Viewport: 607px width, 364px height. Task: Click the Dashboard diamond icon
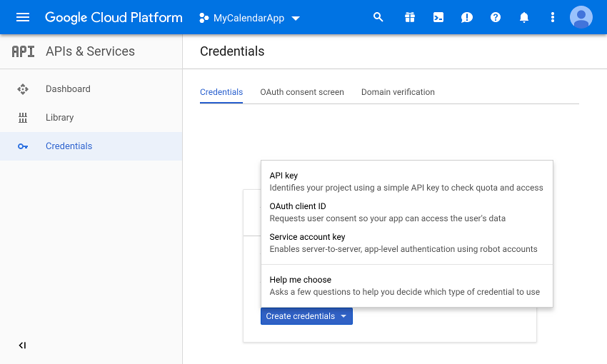pos(23,89)
